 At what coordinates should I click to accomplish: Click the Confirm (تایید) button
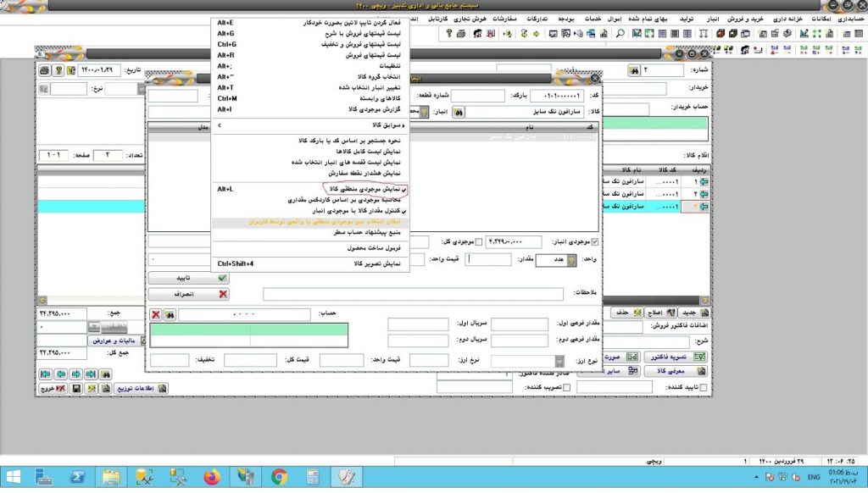(x=189, y=278)
